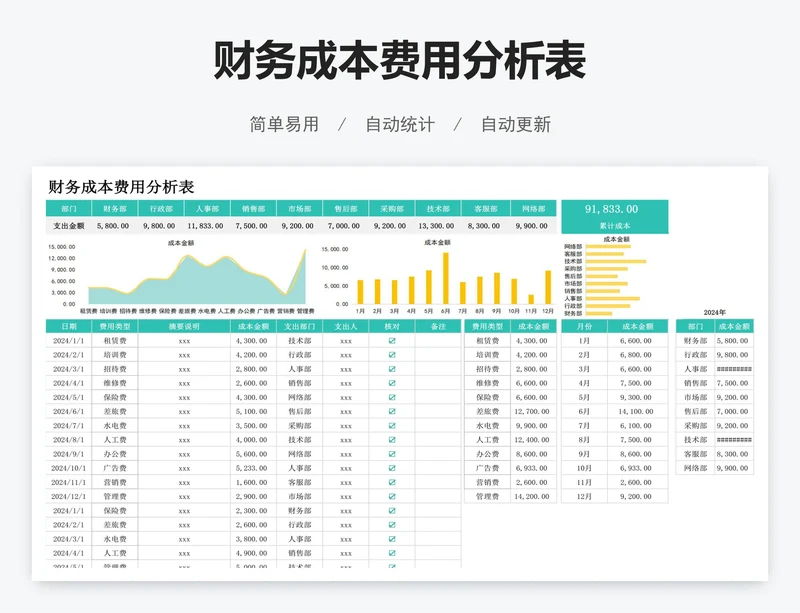The height and width of the screenshot is (613, 800).
Task: Select the 月份 column header
Action: (x=584, y=327)
